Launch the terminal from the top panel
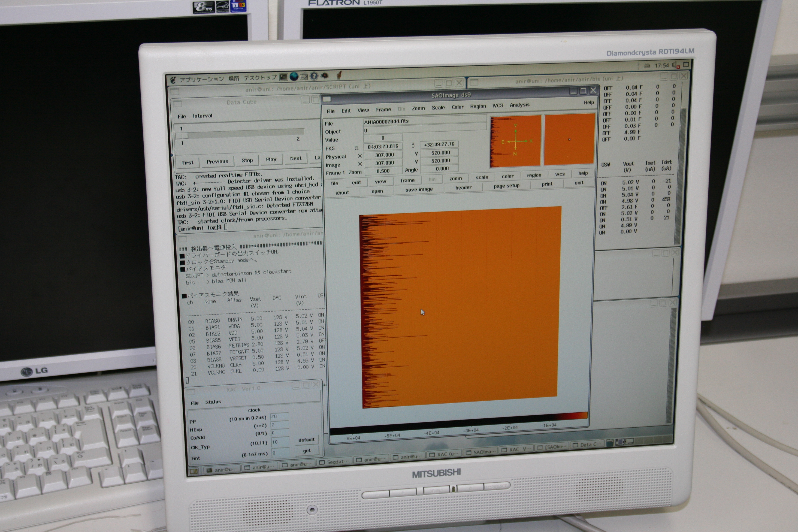 tap(283, 77)
